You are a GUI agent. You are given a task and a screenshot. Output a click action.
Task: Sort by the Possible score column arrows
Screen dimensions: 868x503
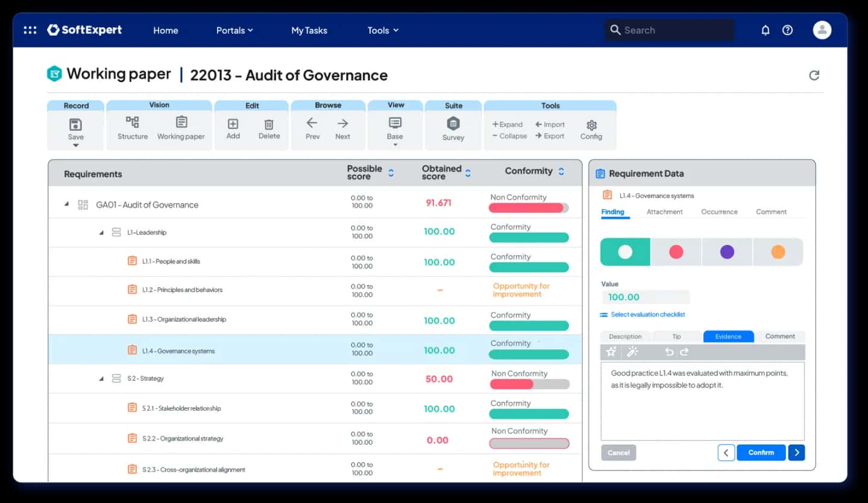(x=391, y=172)
